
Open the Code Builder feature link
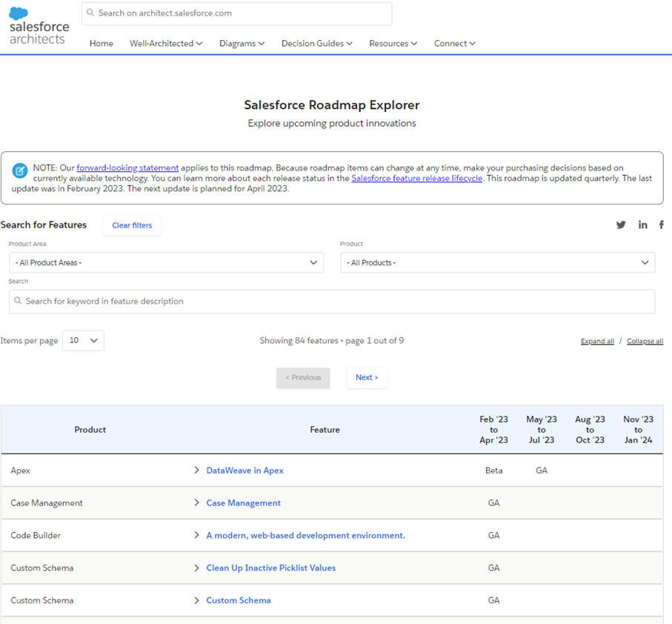[305, 536]
